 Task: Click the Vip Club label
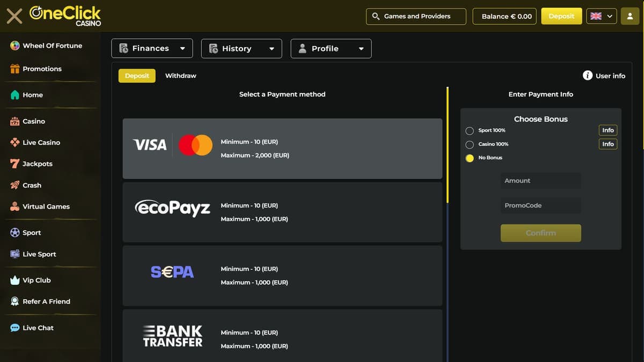click(36, 280)
